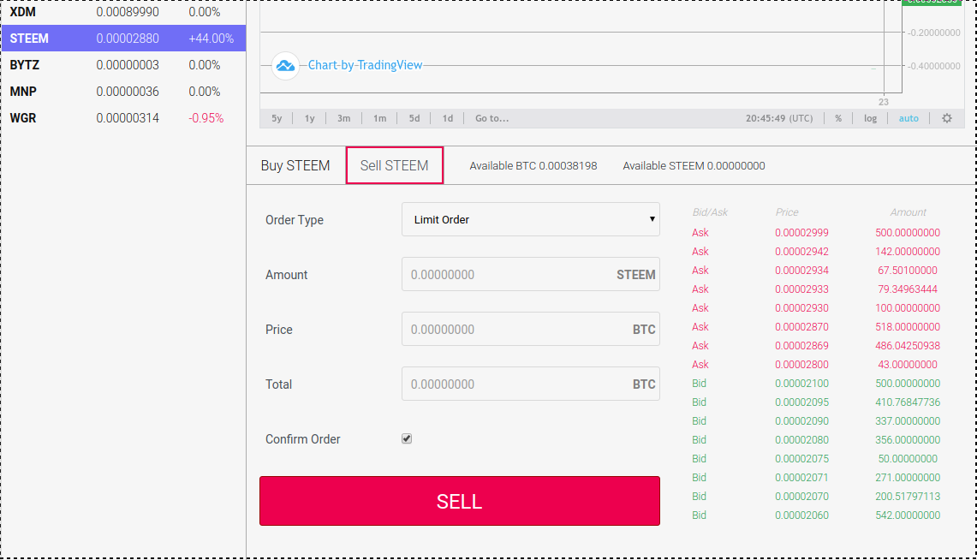Click the Bid/Ask column header

pos(711,212)
